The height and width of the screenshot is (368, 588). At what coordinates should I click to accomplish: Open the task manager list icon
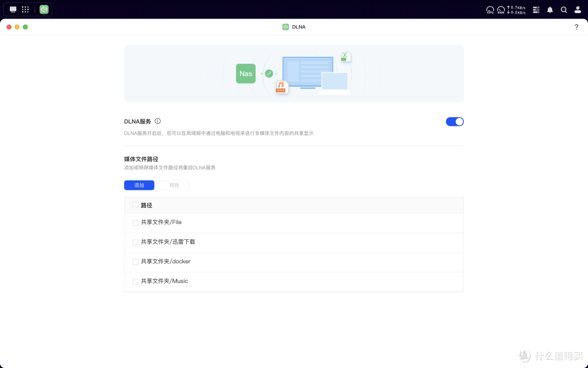pyautogui.click(x=536, y=10)
